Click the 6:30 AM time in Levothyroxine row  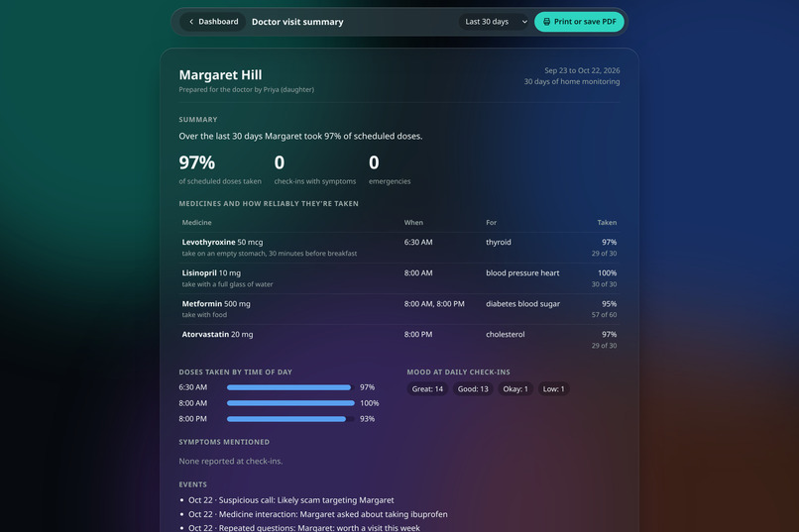coord(418,243)
